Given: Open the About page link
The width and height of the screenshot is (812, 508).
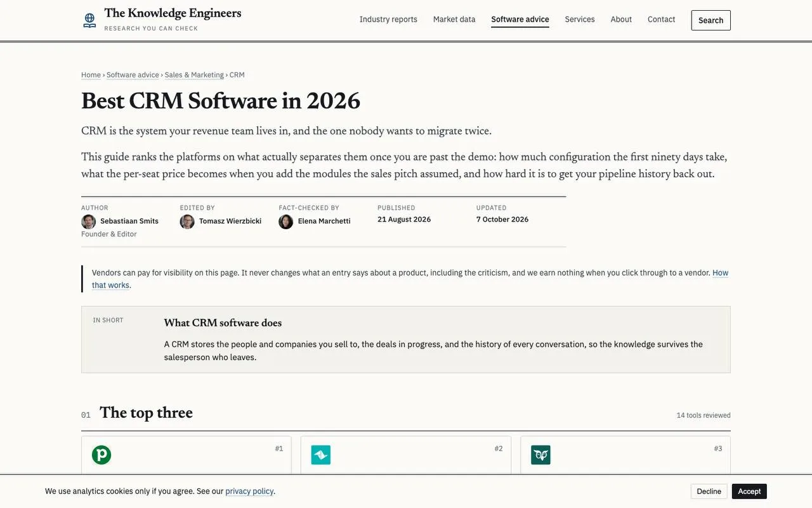Looking at the screenshot, I should [x=621, y=20].
